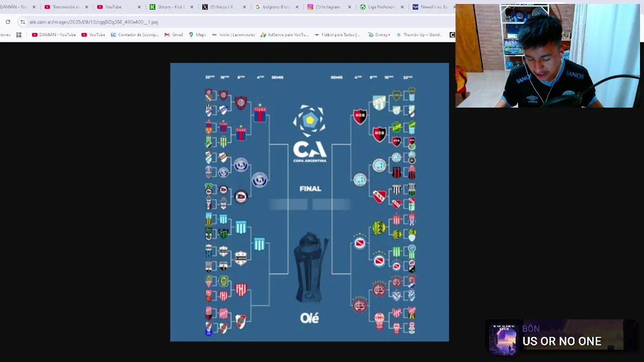Click the Olé logo at bracket bottom

[309, 318]
